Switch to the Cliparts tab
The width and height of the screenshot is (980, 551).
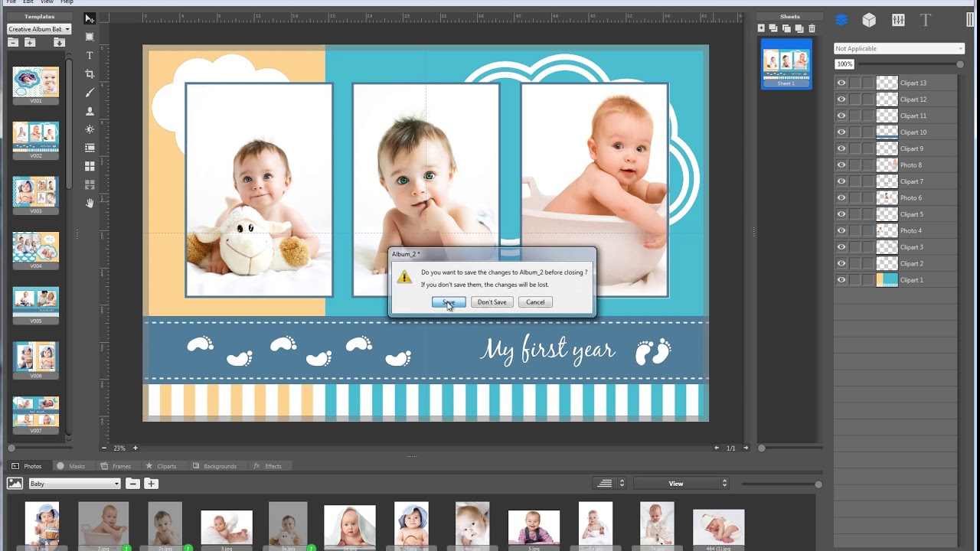(x=162, y=466)
